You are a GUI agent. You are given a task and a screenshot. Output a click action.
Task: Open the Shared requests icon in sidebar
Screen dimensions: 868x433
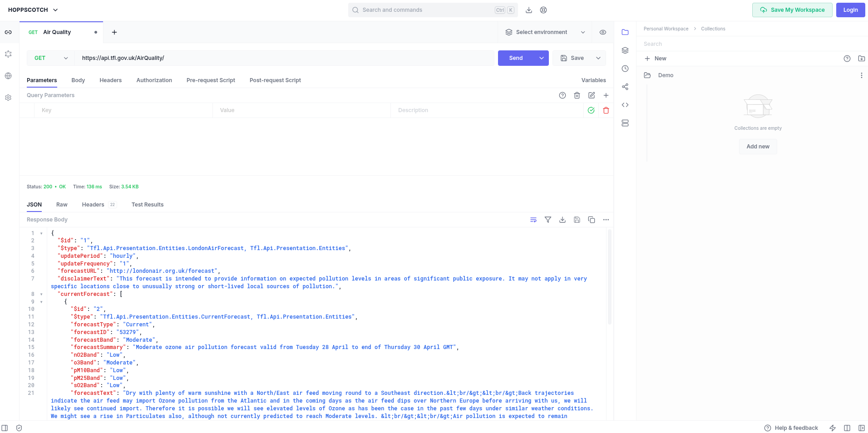click(625, 87)
